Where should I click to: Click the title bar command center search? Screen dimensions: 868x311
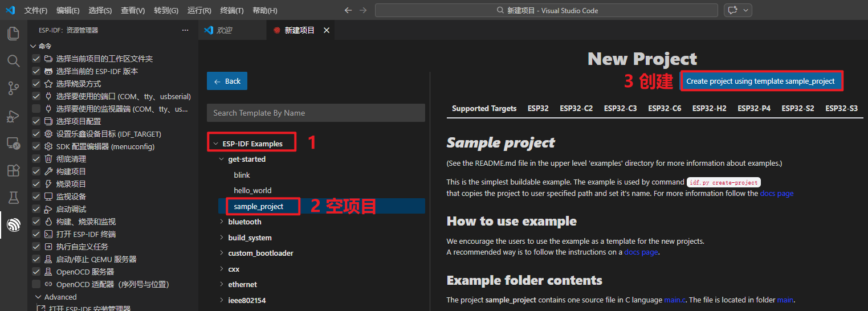click(546, 10)
